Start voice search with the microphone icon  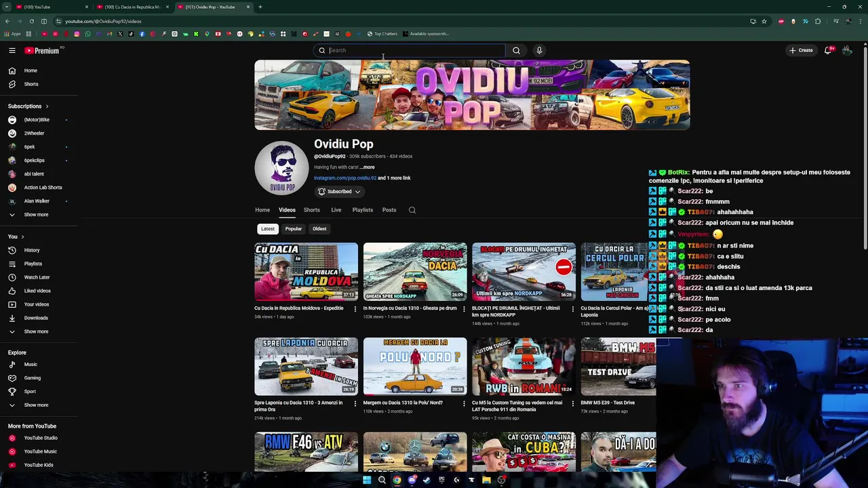539,50
